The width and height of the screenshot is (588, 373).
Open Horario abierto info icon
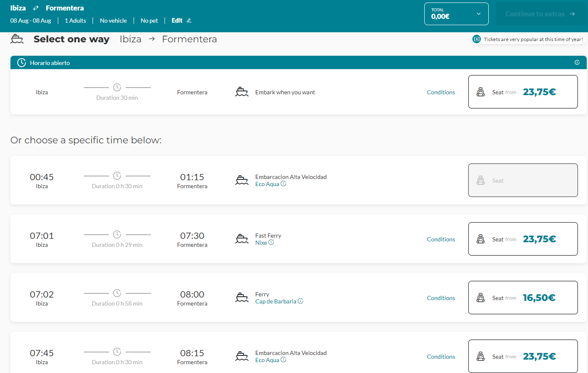pyautogui.click(x=577, y=62)
